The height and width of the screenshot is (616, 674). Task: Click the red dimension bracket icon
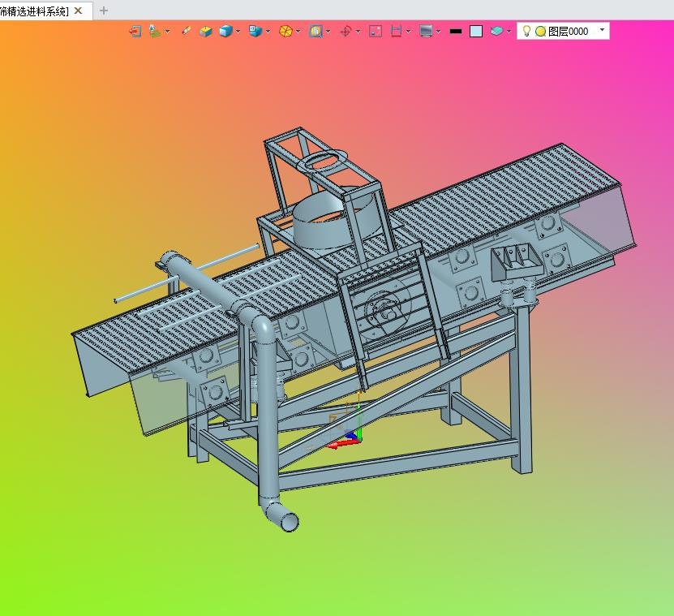(397, 31)
